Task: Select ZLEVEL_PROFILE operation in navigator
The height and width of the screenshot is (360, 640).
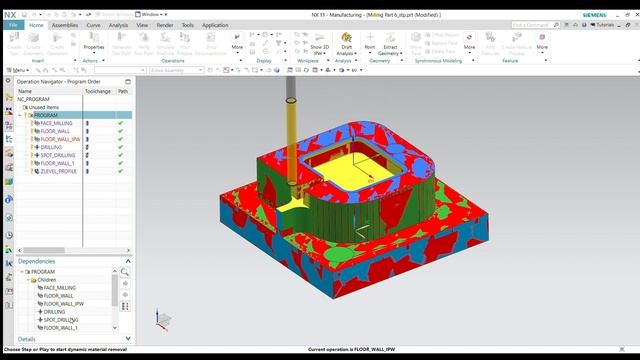Action: pyautogui.click(x=58, y=171)
